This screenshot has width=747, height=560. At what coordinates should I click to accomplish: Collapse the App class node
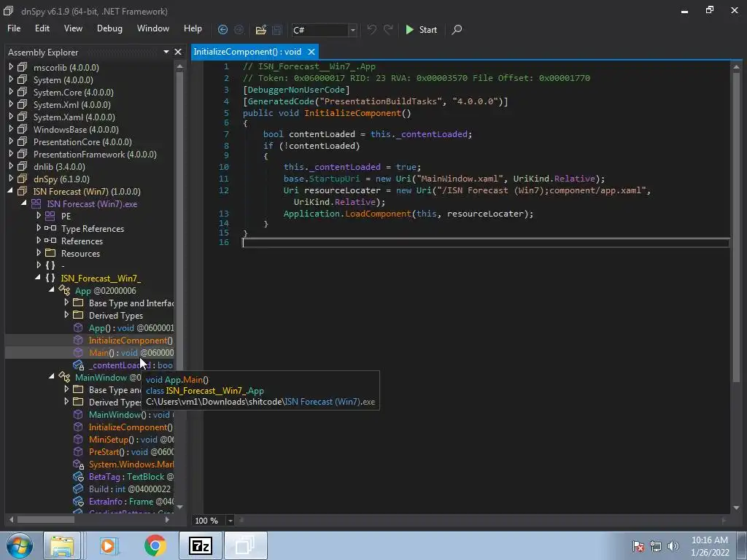(x=52, y=290)
